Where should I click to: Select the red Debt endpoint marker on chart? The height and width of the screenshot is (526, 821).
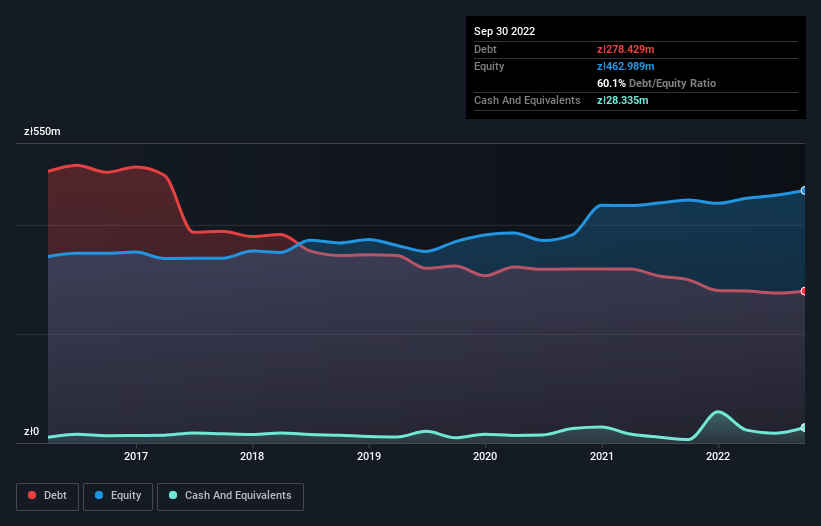(x=804, y=291)
